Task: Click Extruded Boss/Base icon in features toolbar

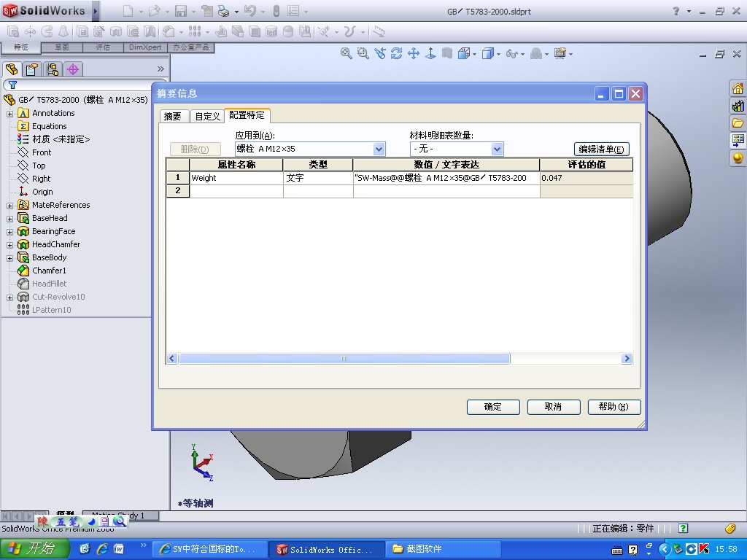Action: [13, 32]
